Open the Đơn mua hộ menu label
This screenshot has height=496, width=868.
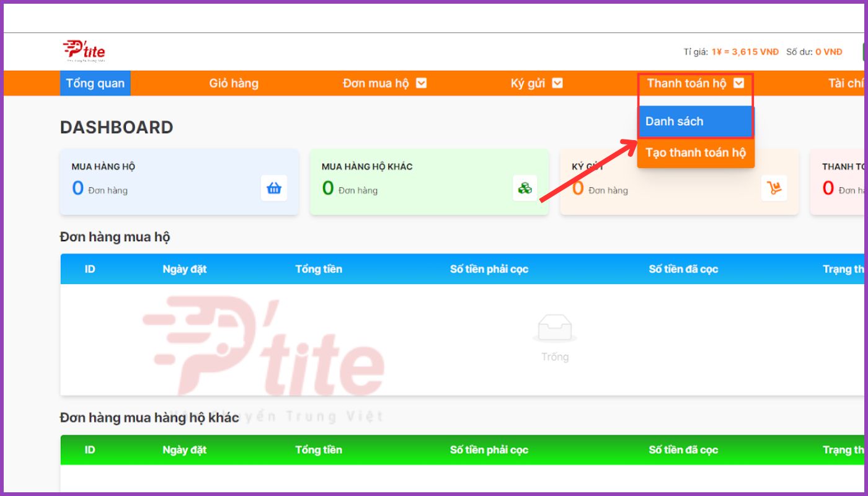[x=376, y=83]
